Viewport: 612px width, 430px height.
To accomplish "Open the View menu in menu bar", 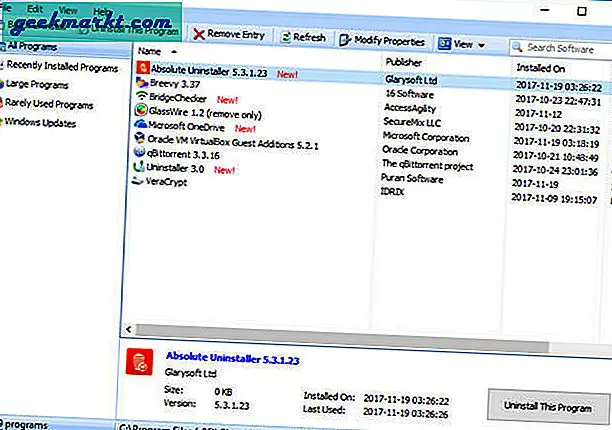I will (68, 11).
